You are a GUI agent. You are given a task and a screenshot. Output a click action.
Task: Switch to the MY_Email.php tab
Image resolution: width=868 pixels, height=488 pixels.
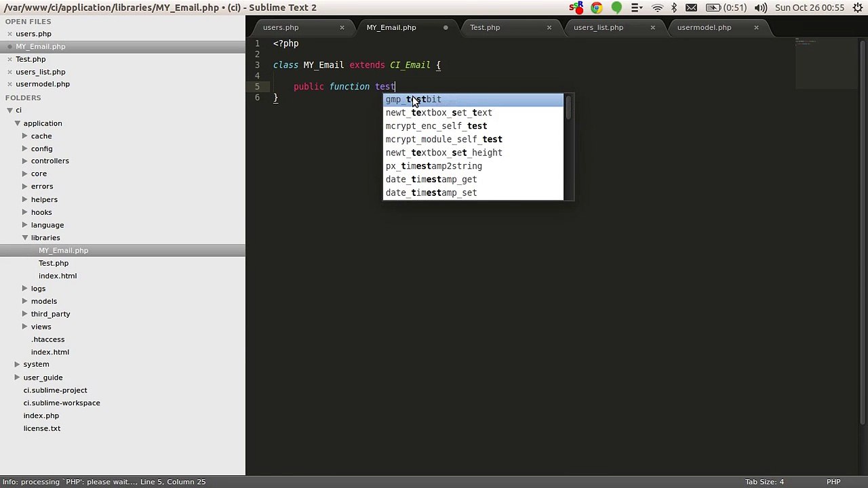tap(391, 28)
